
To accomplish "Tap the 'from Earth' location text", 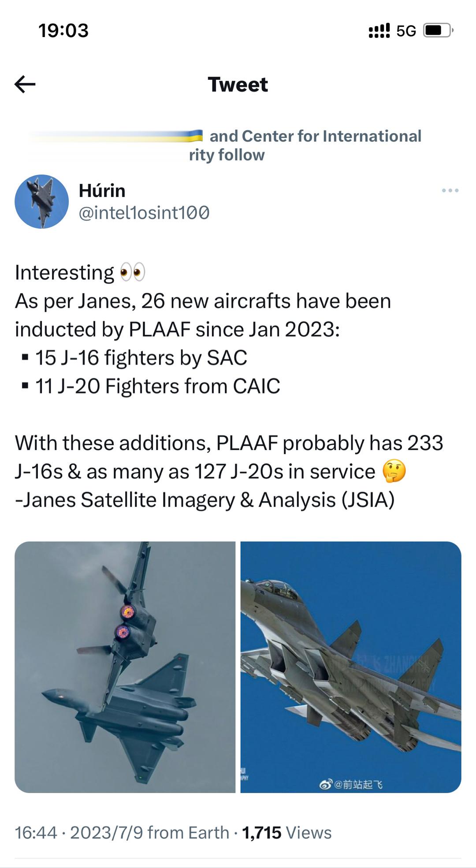I will pos(188,833).
